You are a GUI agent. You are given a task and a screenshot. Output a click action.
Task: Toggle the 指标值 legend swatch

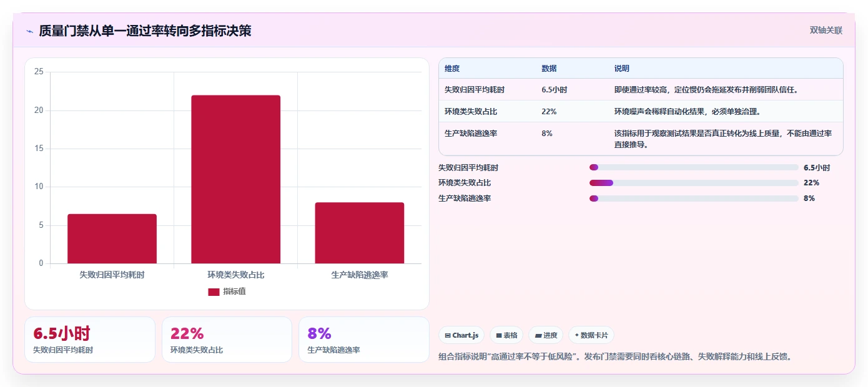click(214, 291)
